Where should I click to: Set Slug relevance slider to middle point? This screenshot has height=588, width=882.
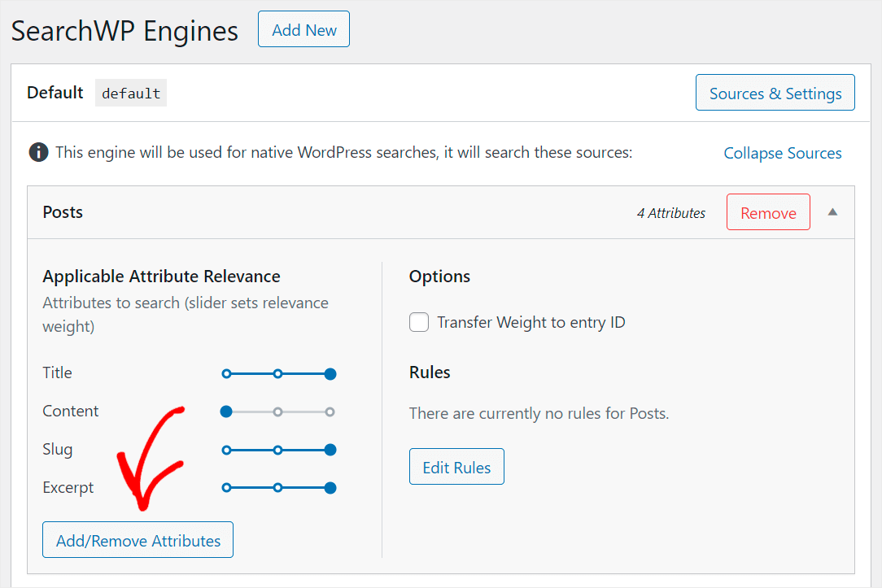[x=278, y=450]
